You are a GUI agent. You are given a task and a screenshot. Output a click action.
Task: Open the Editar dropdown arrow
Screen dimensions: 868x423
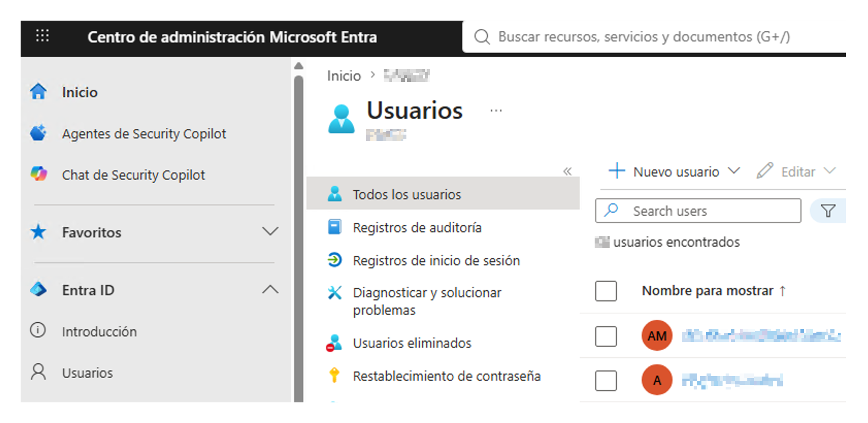pos(829,170)
